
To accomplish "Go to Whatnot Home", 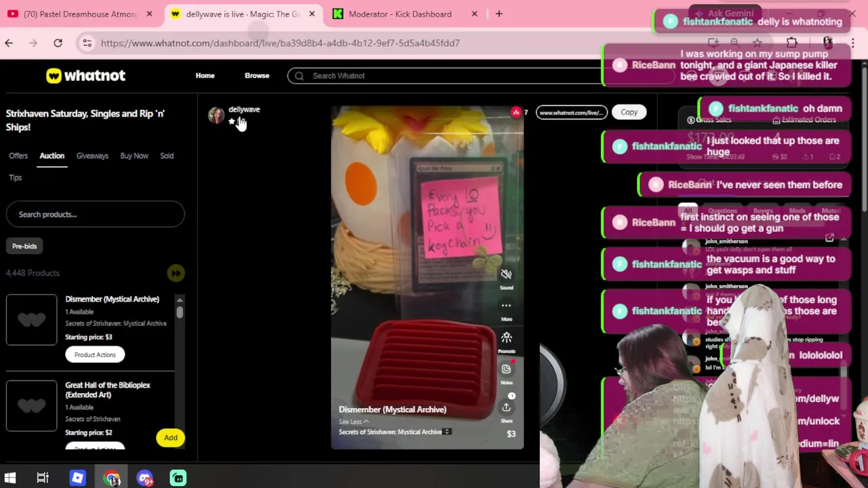I will [205, 76].
